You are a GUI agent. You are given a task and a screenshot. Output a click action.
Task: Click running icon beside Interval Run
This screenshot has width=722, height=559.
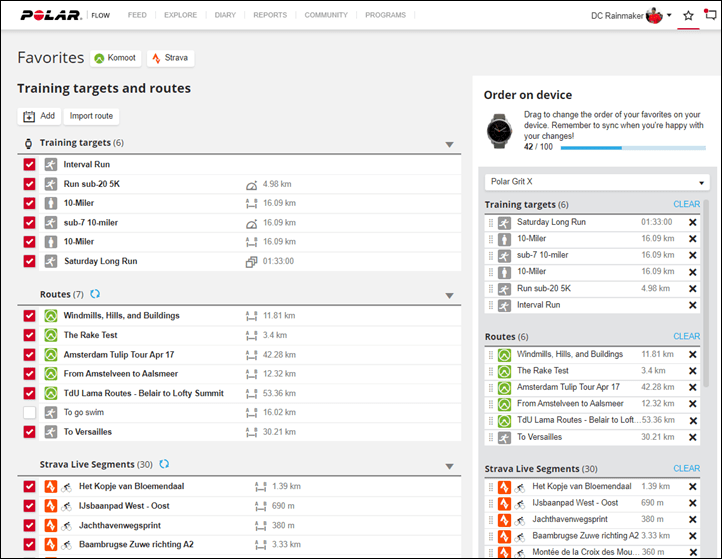click(51, 164)
